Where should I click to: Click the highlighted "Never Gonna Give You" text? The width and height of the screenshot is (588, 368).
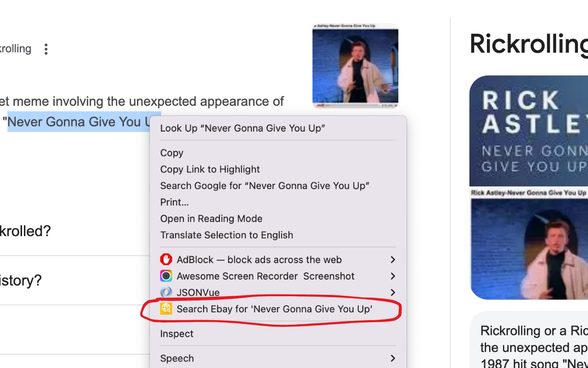click(x=78, y=122)
